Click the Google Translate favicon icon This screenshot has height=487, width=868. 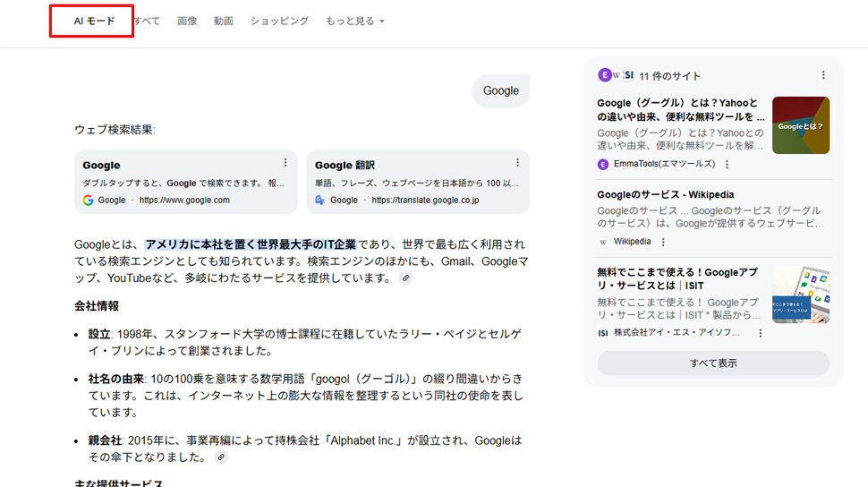click(x=320, y=200)
